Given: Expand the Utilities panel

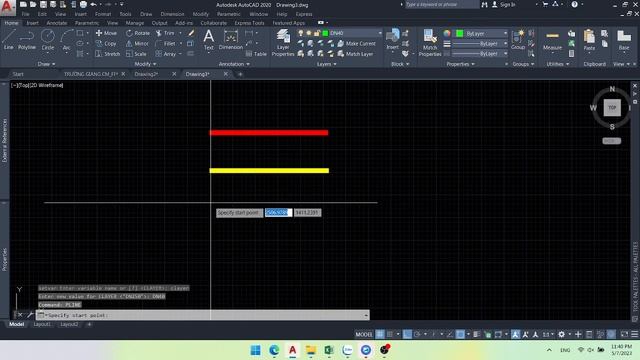Looking at the screenshot, I should 558,64.
